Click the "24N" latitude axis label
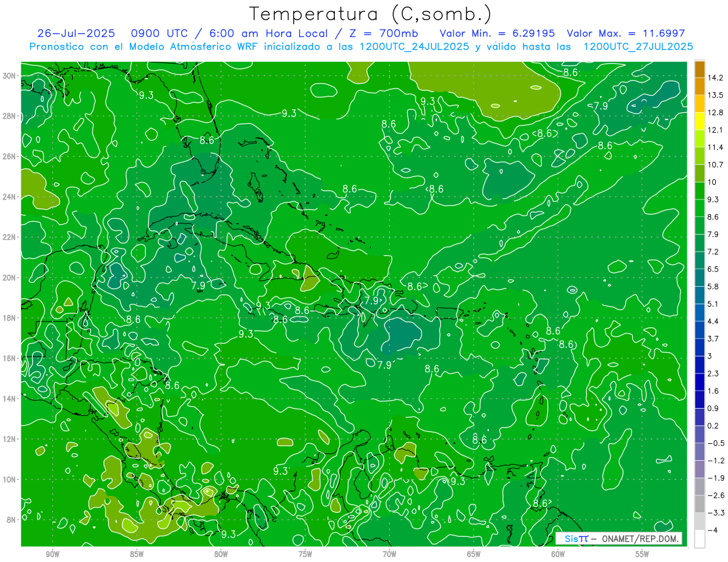The image size is (728, 562). coord(10,197)
